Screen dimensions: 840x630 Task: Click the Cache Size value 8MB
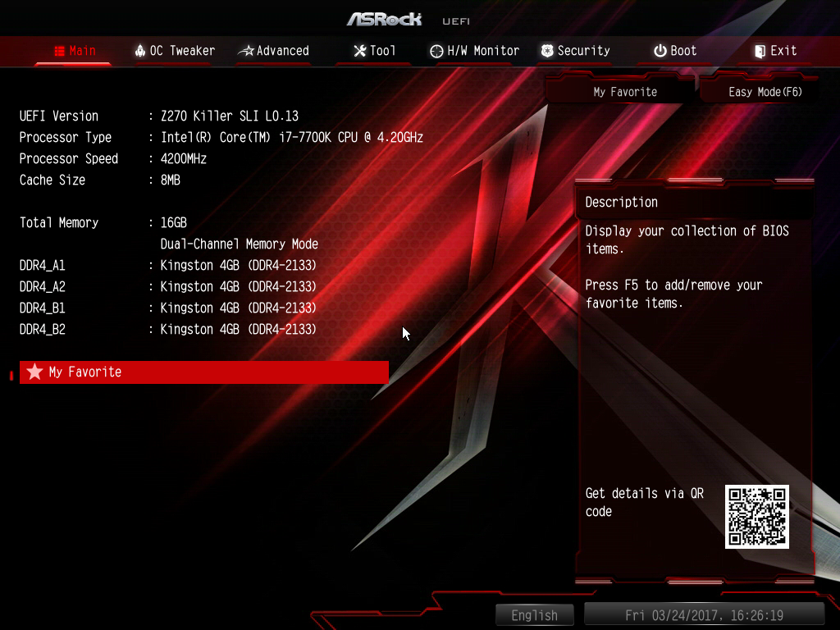click(x=171, y=180)
